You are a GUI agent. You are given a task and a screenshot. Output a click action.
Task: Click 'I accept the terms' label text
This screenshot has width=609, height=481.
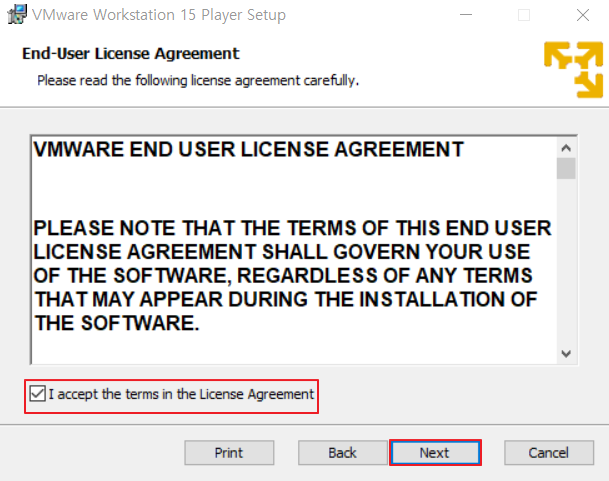(181, 394)
